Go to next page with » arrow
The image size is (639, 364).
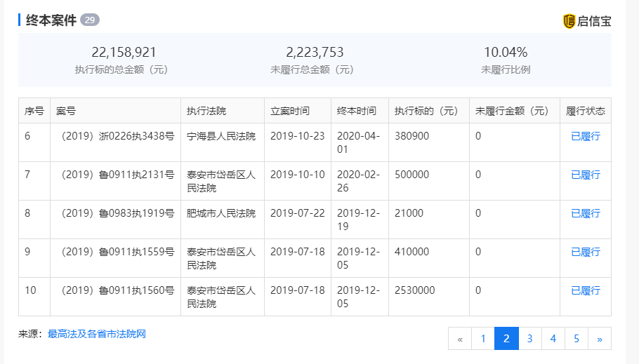[x=600, y=338]
